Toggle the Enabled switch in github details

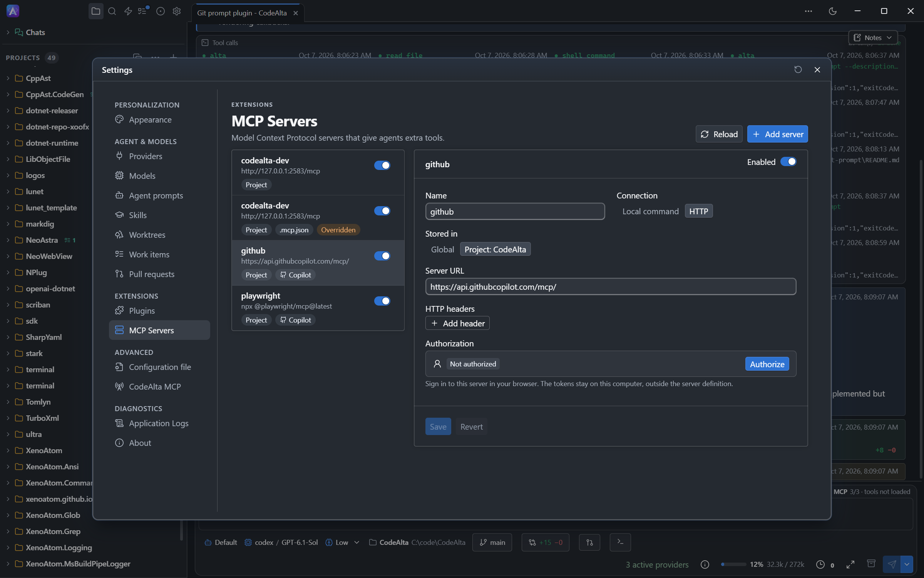pyautogui.click(x=788, y=162)
